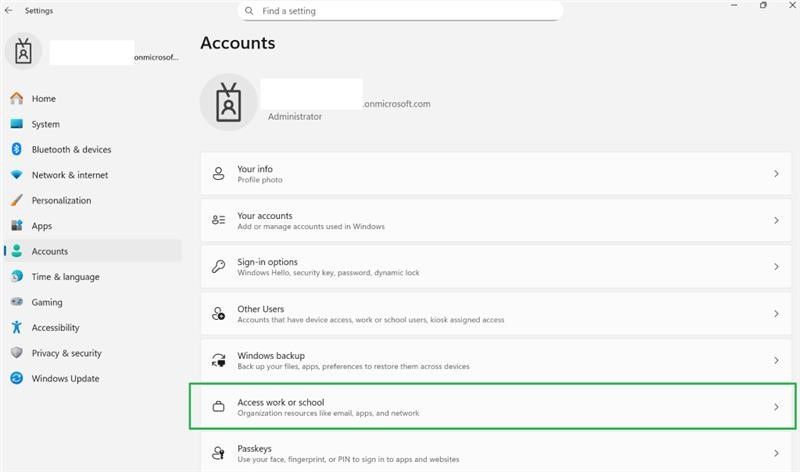800x472 pixels.
Task: Open the Home page label in the sidebar
Action: point(43,98)
